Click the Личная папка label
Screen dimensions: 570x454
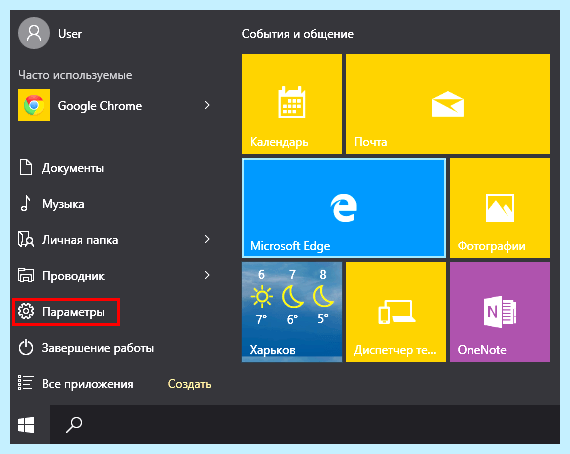coord(80,240)
